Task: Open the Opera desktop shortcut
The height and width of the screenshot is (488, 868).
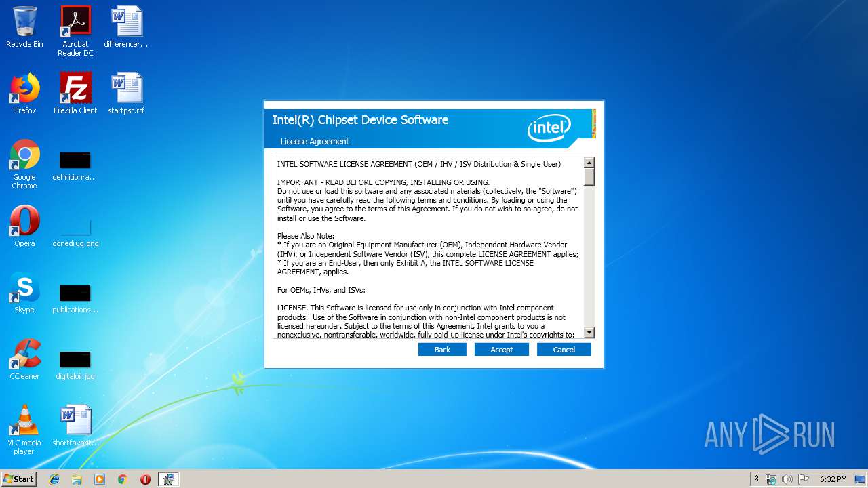Action: click(24, 226)
